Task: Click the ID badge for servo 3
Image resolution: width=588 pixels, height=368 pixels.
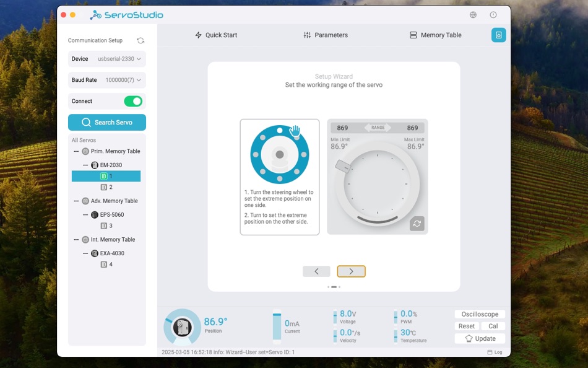Action: coord(104,226)
